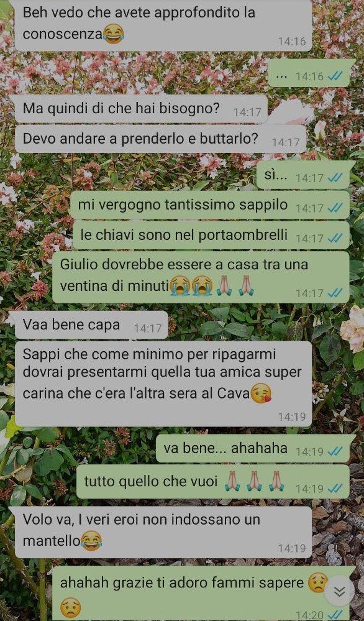Tap the kiss emoji after 'al Cava'
364x621 pixels.
262,393
